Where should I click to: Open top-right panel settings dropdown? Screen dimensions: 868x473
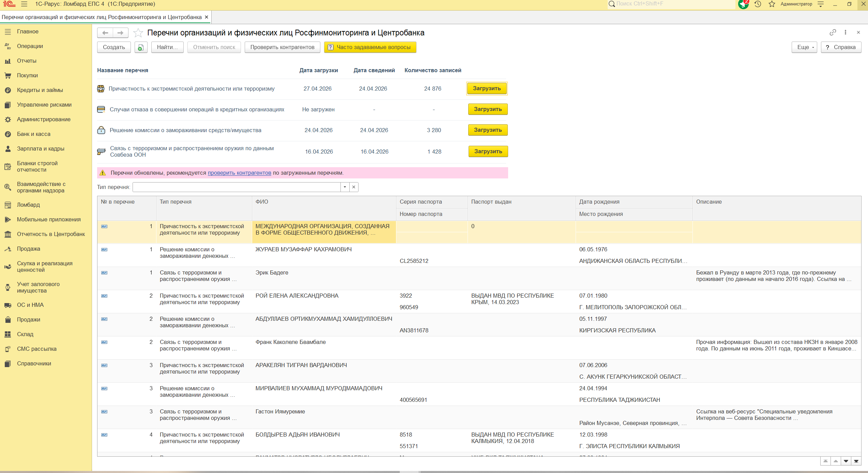pos(821,4)
